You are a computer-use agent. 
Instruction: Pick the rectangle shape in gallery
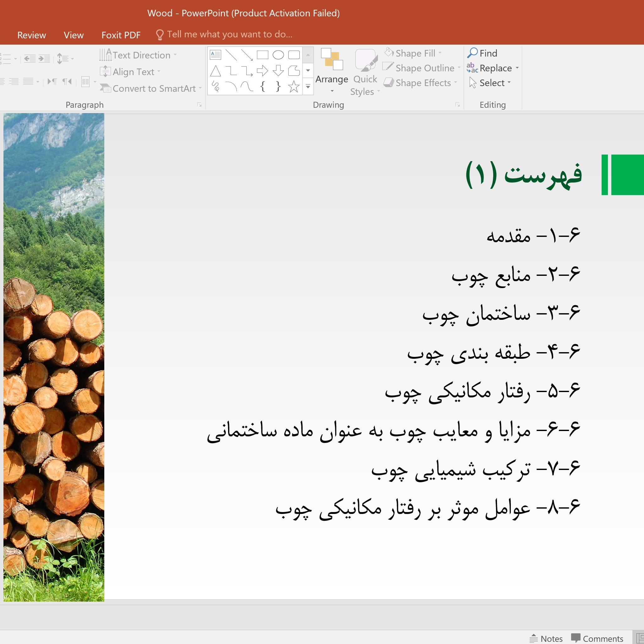tap(262, 55)
